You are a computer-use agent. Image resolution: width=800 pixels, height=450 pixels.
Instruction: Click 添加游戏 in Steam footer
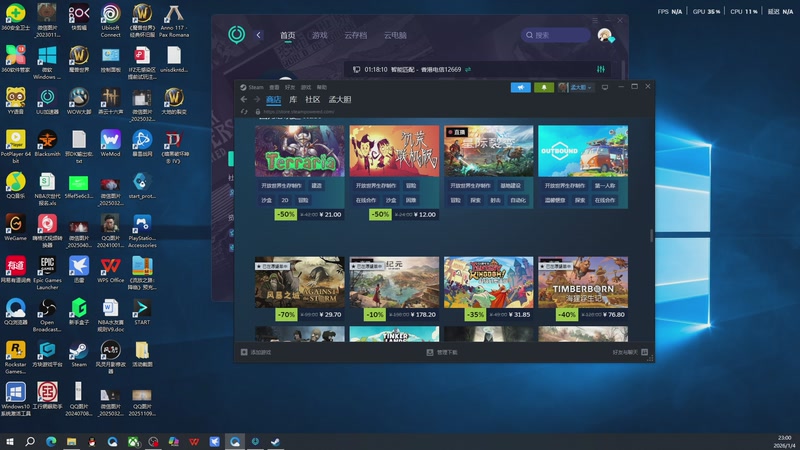(x=256, y=352)
